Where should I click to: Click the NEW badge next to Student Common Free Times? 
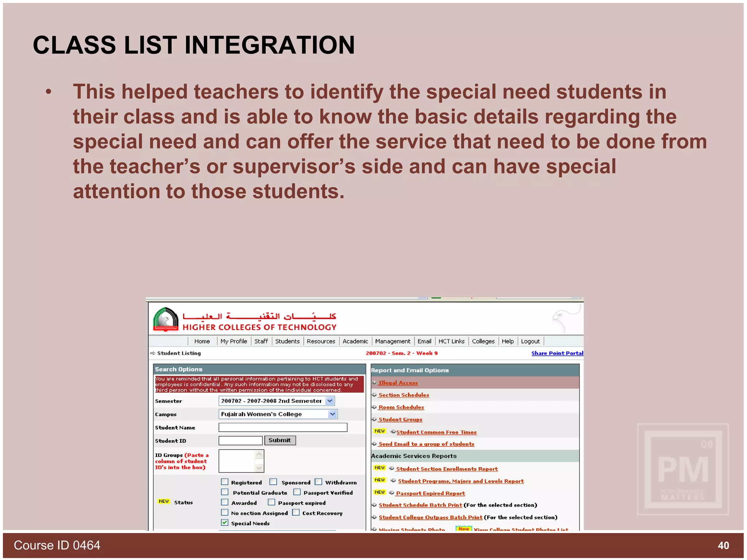(380, 431)
